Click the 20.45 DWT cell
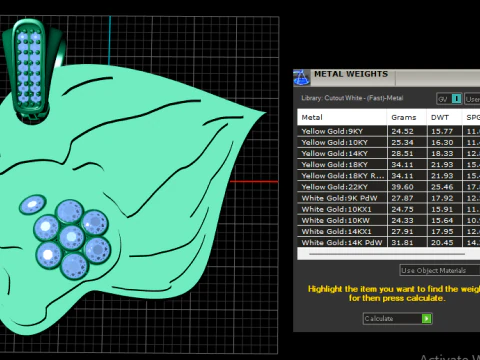480x360 pixels. point(444,242)
